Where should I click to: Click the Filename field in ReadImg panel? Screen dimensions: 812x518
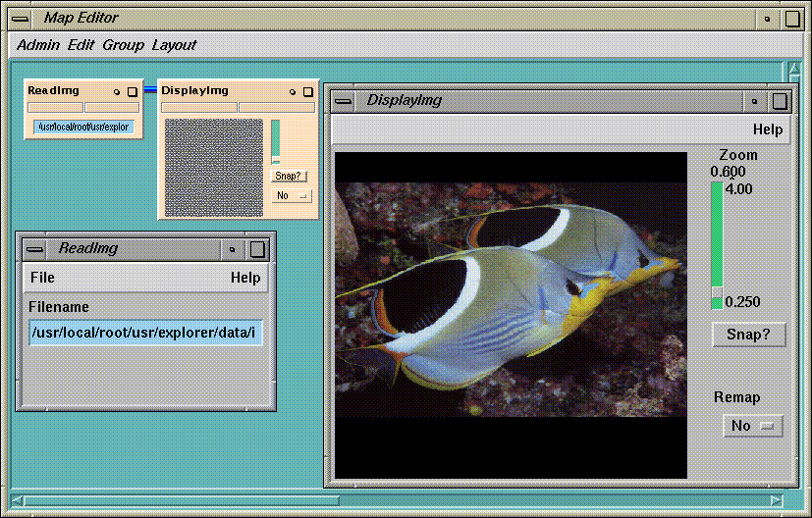pos(146,333)
